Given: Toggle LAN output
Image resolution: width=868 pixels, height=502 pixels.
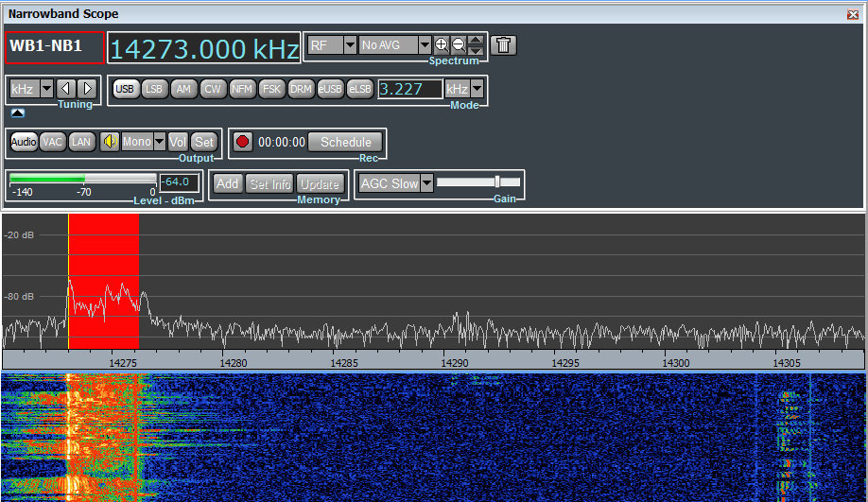Looking at the screenshot, I should point(80,142).
